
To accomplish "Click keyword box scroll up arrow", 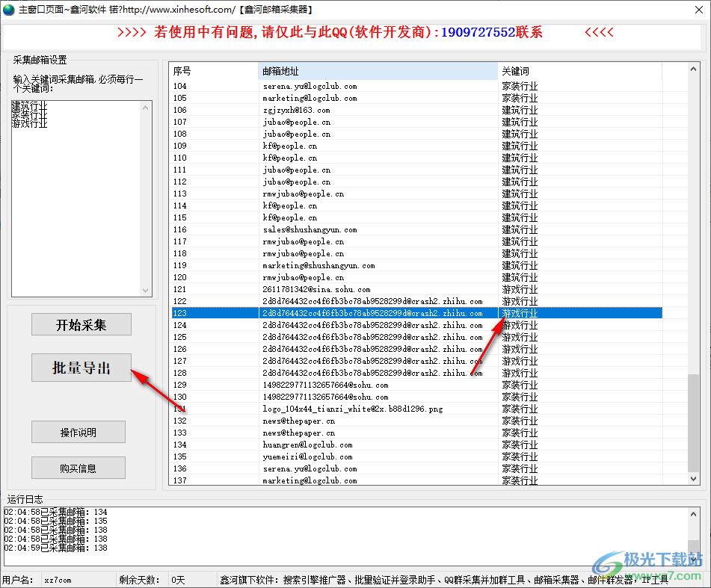I will tap(146, 108).
